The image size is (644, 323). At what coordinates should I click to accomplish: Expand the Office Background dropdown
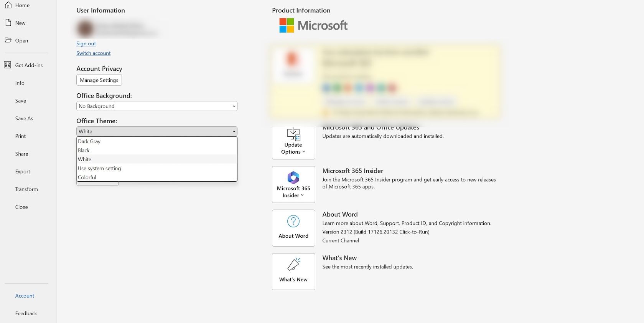[x=156, y=106]
